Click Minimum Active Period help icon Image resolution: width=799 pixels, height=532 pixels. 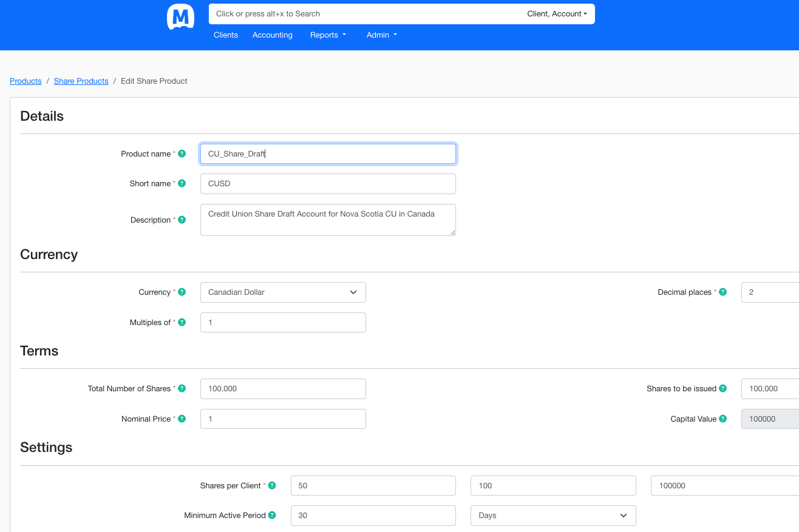coord(272,516)
